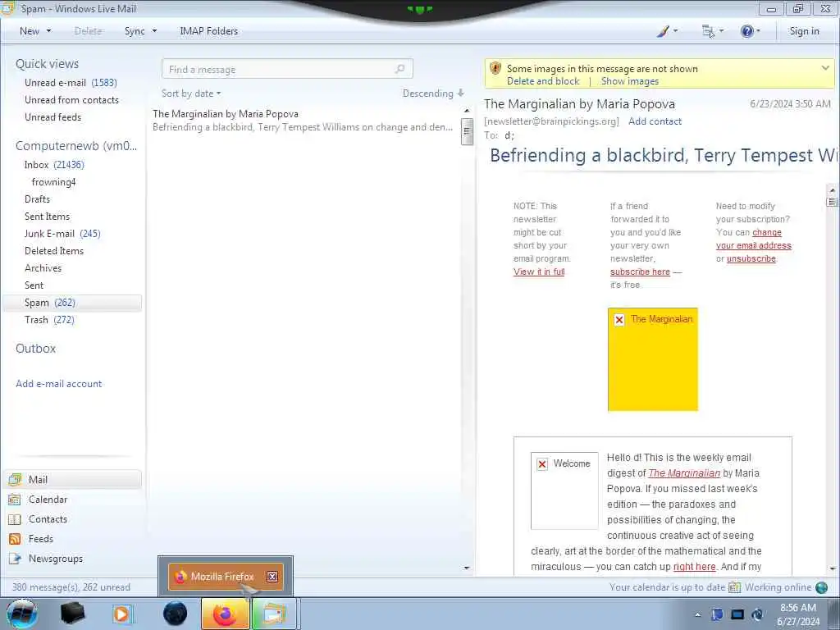Open the frowning4 subfolder
The height and width of the screenshot is (630, 840).
coord(53,182)
